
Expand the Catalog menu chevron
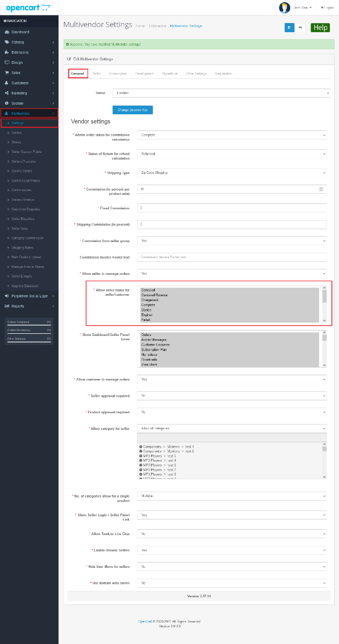click(x=53, y=42)
